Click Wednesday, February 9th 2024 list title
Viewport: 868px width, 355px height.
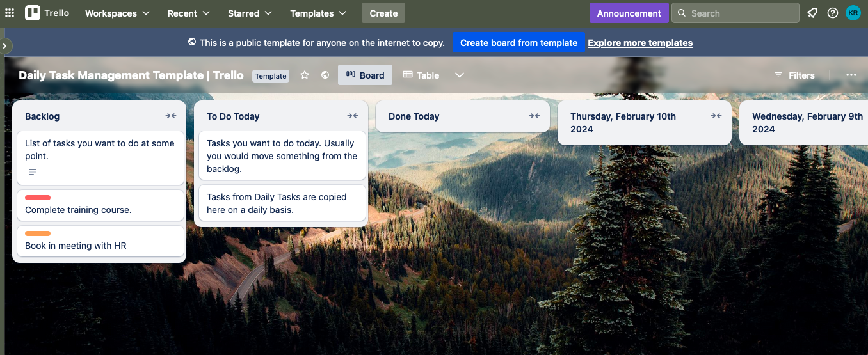808,123
